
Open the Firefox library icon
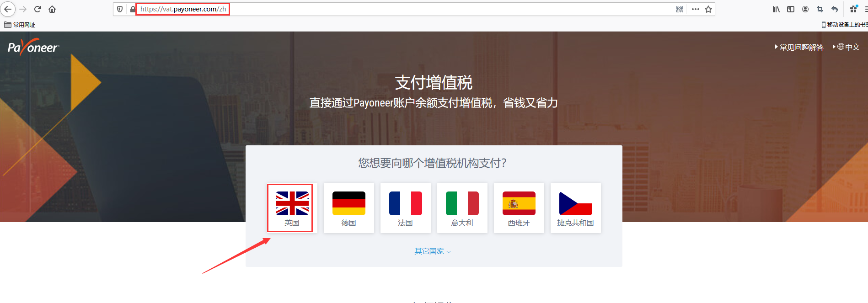point(776,9)
